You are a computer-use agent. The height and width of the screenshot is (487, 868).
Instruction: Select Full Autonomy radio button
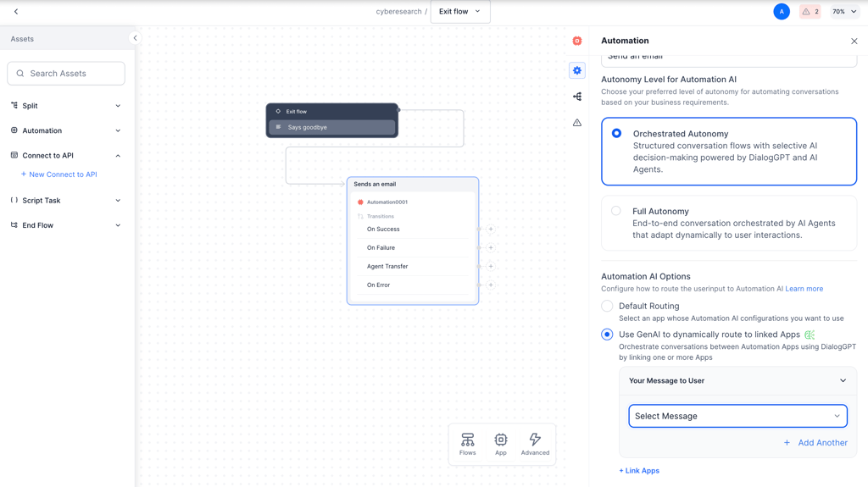click(615, 211)
